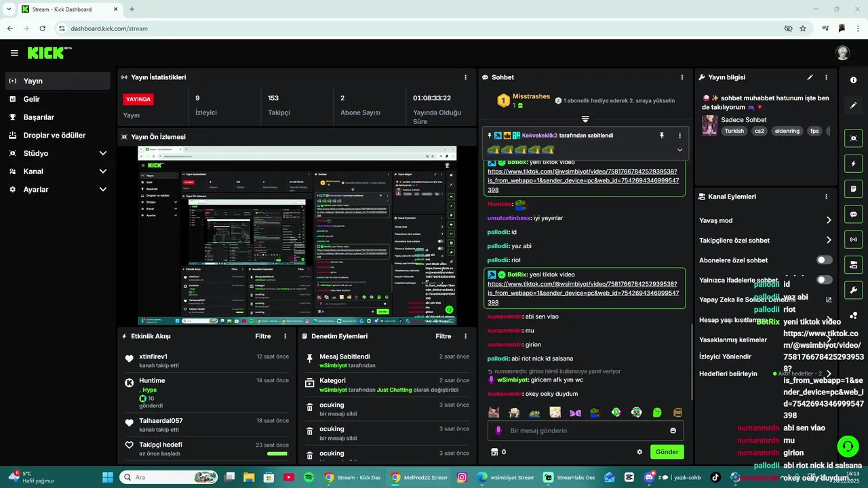This screenshot has height=488, width=868.
Task: Click the Turkish tag chip
Action: point(734,131)
